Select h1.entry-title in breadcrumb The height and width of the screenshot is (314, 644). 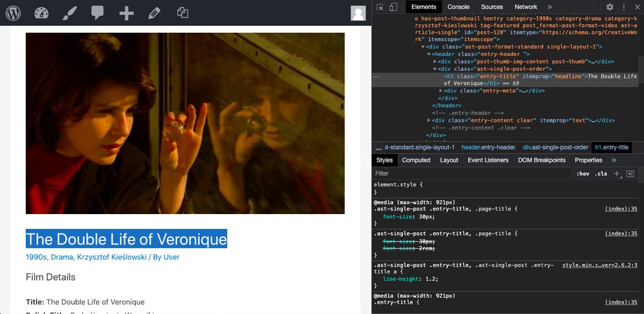[612, 148]
